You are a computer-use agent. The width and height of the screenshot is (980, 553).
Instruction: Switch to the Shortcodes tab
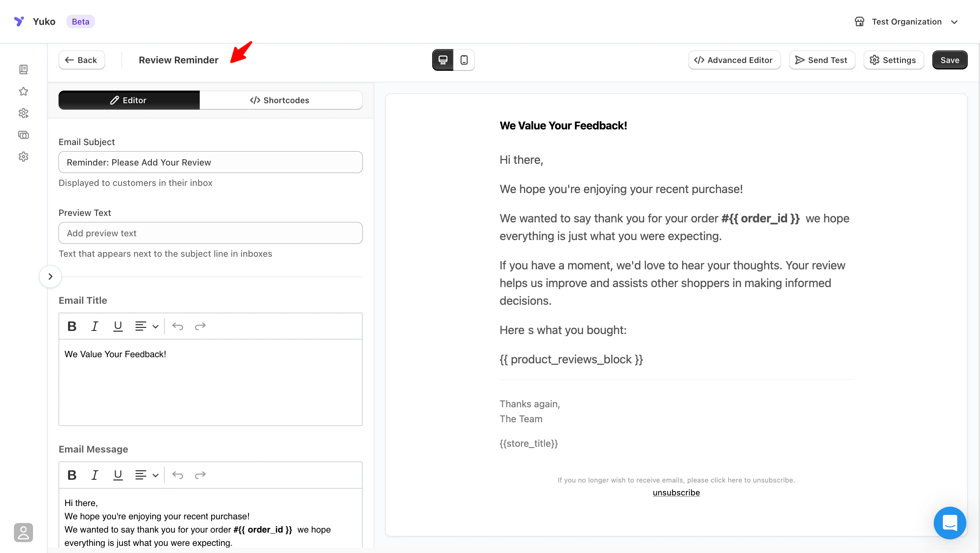(x=280, y=100)
